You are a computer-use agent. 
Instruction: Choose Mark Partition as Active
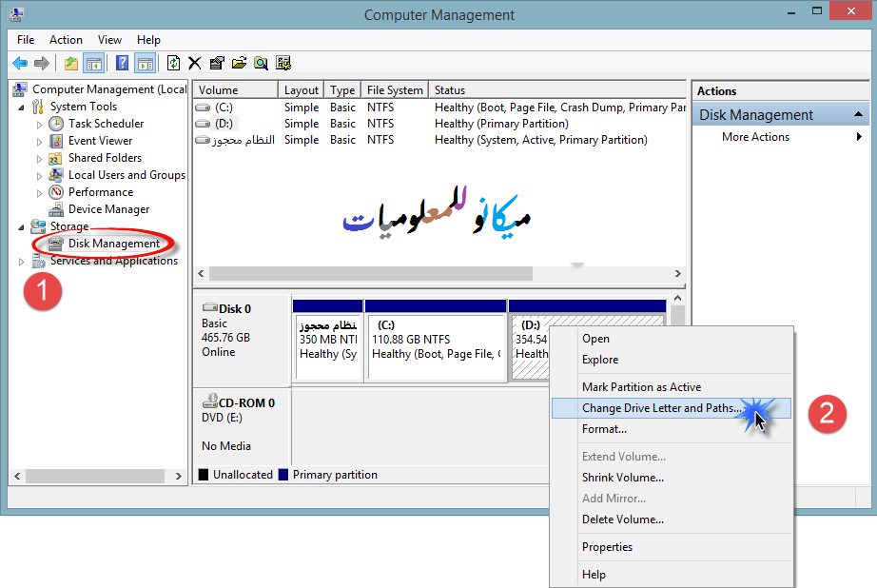pyautogui.click(x=672, y=387)
